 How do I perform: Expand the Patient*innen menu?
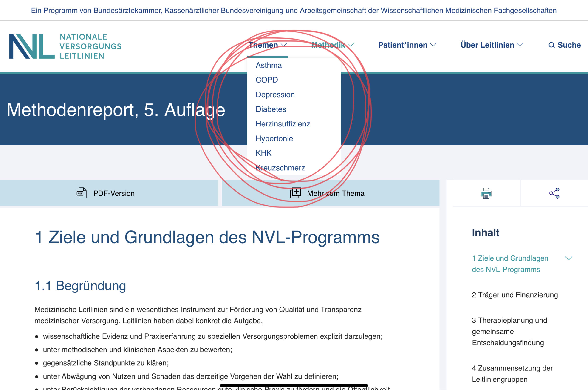pyautogui.click(x=407, y=45)
